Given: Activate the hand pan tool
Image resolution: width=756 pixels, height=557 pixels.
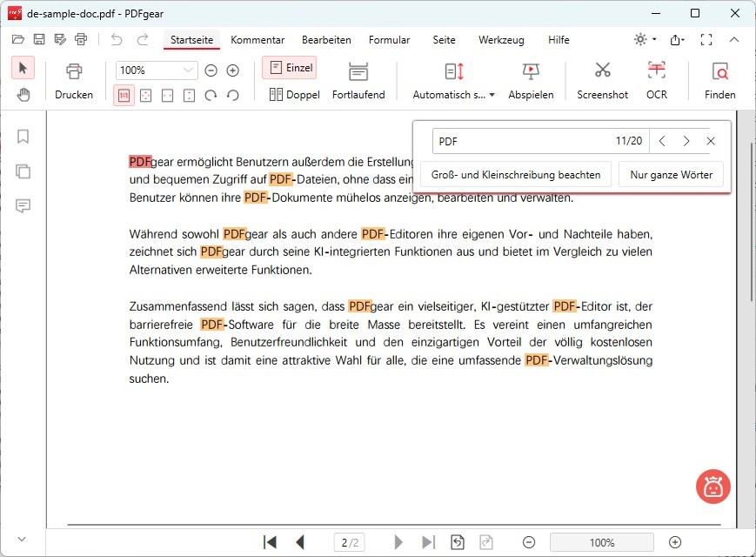Looking at the screenshot, I should pyautogui.click(x=23, y=95).
